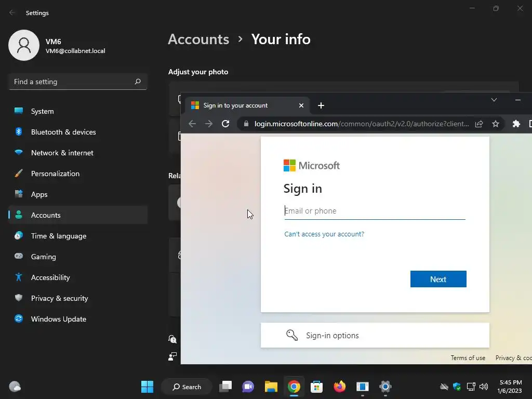Open Accessibility settings category
The width and height of the screenshot is (532, 399).
tap(78, 277)
